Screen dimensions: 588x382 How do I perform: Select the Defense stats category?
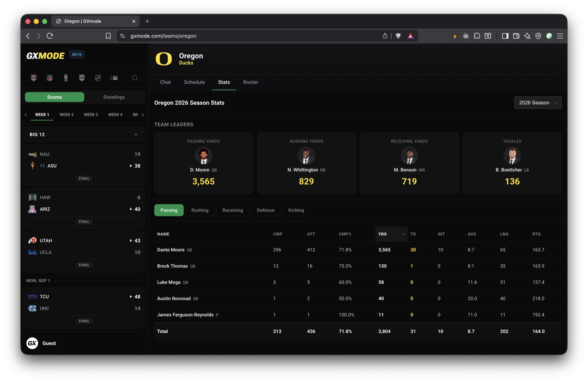(266, 210)
